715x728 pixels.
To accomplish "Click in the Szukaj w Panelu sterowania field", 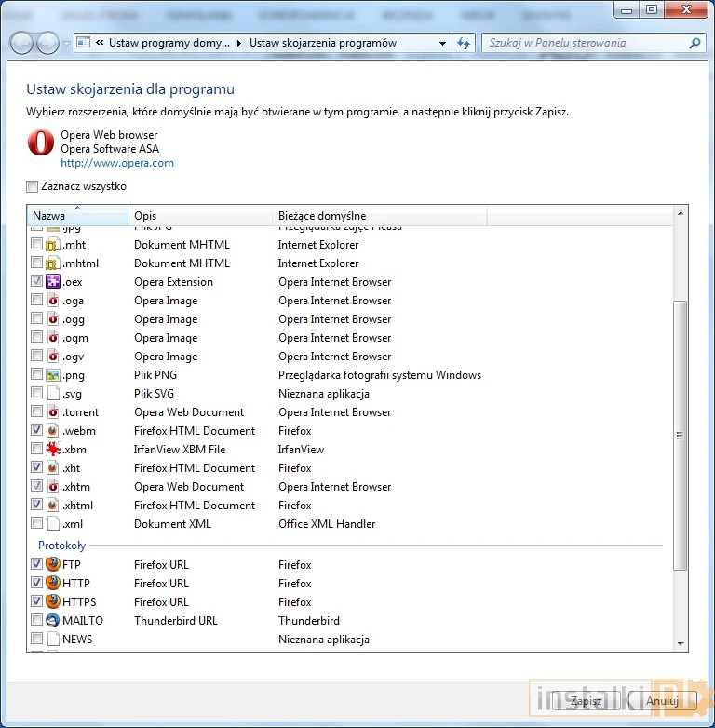I will (587, 43).
